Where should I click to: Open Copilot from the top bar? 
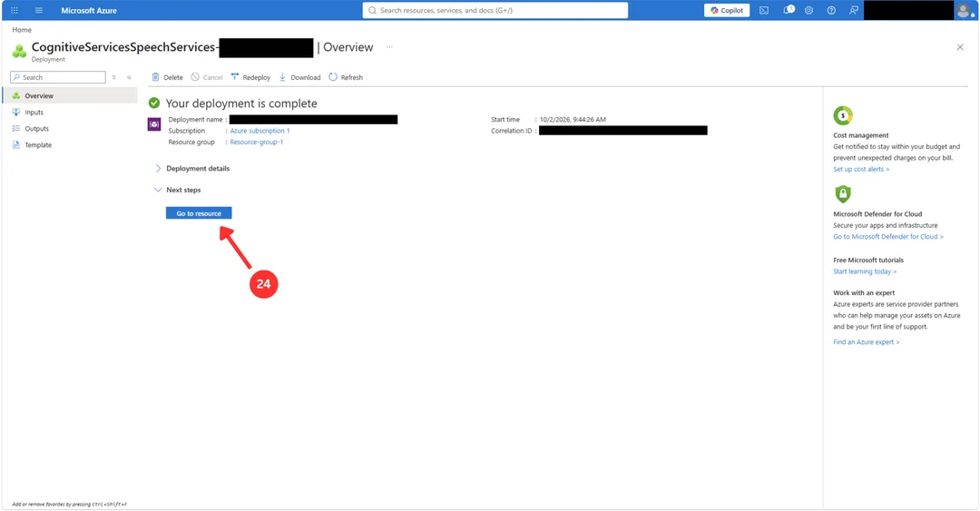coord(726,10)
